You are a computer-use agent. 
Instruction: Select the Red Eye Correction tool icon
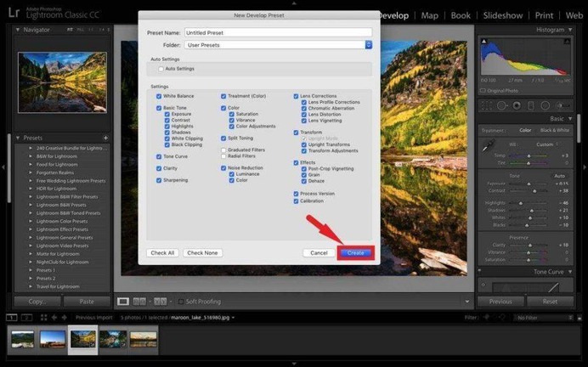517,105
